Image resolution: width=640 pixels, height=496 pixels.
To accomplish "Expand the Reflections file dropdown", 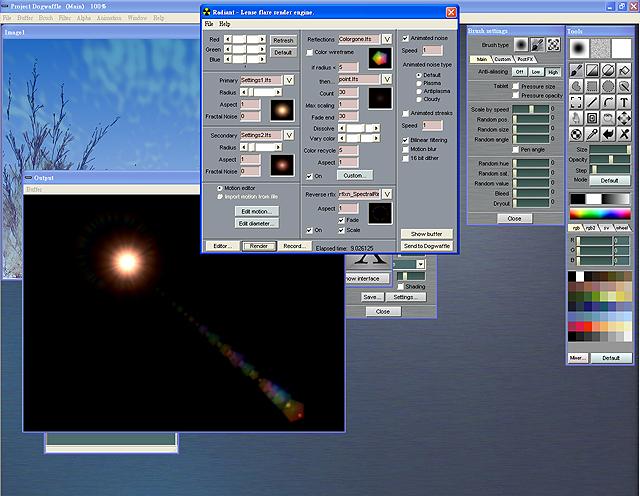I will [387, 38].
